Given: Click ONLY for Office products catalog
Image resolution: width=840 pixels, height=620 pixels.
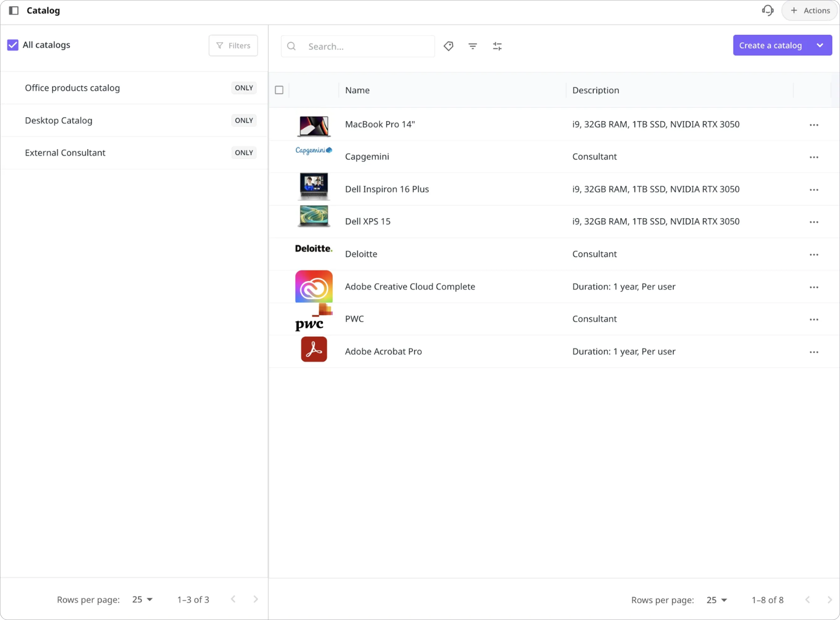Looking at the screenshot, I should click(x=244, y=88).
